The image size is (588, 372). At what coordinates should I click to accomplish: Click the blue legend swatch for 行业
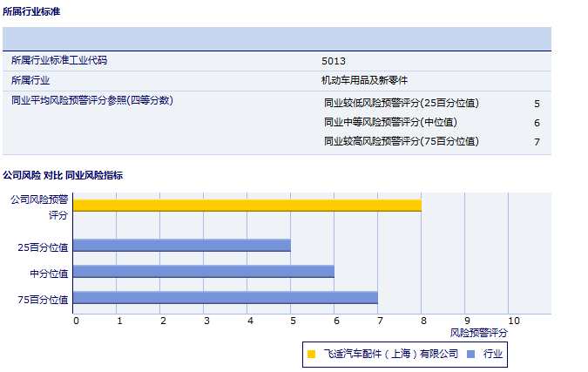coord(470,354)
